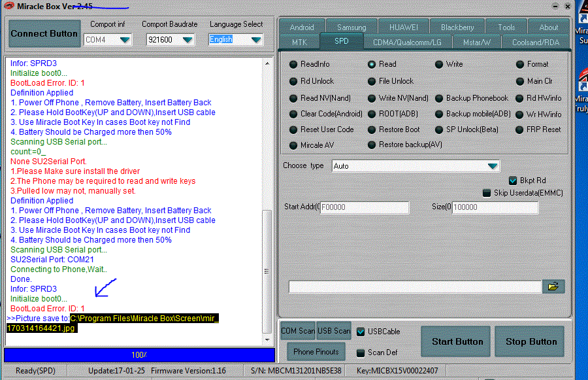This screenshot has height=380, width=588.
Task: Click the Miracle Box title bar logo
Action: click(8, 6)
